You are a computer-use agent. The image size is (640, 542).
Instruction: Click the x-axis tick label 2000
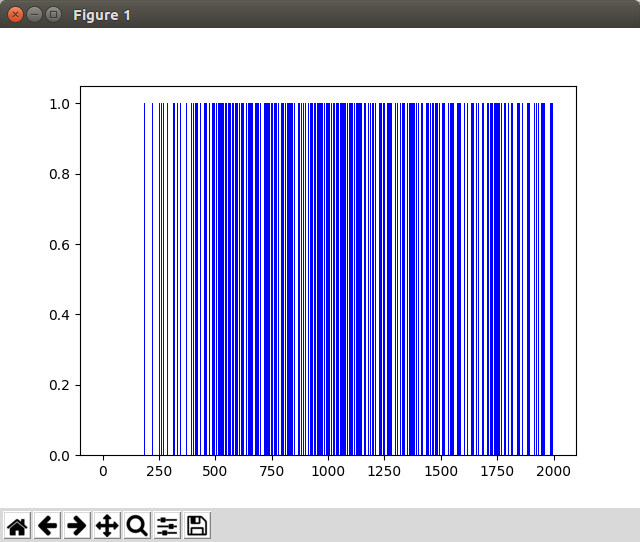tap(553, 471)
